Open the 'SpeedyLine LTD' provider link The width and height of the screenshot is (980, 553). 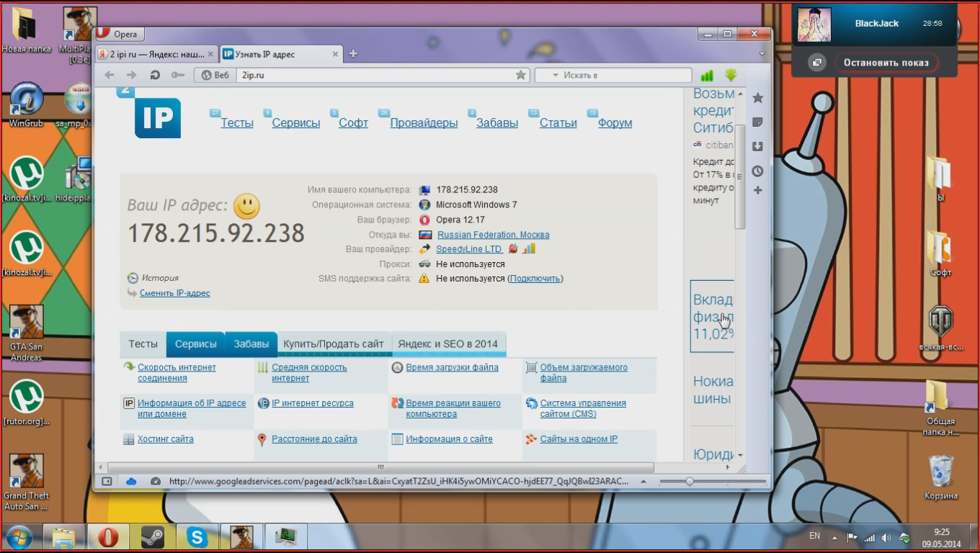(x=469, y=249)
